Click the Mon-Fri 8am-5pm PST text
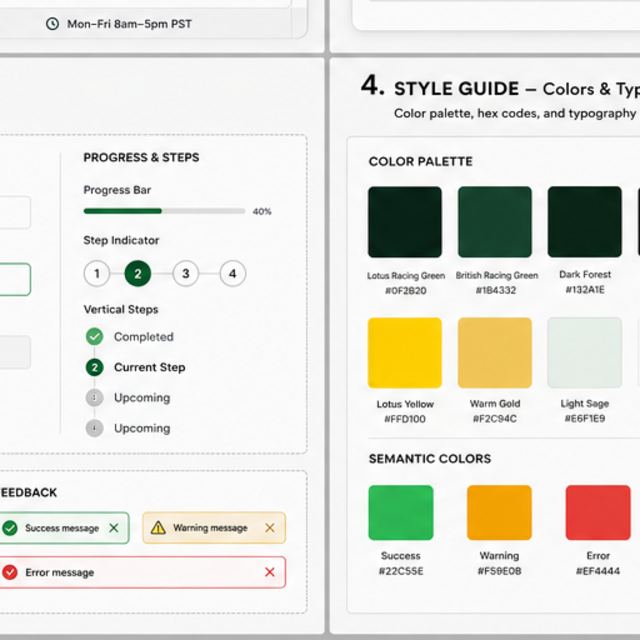 (x=129, y=24)
